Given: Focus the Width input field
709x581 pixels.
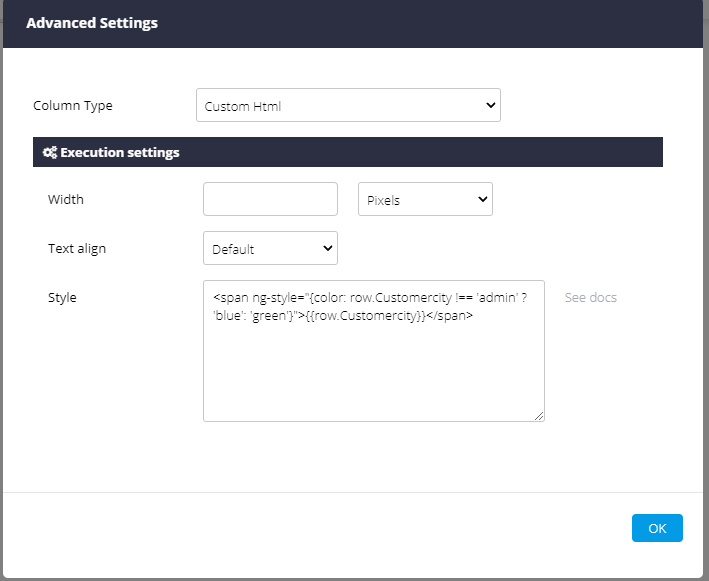Looking at the screenshot, I should [270, 199].
